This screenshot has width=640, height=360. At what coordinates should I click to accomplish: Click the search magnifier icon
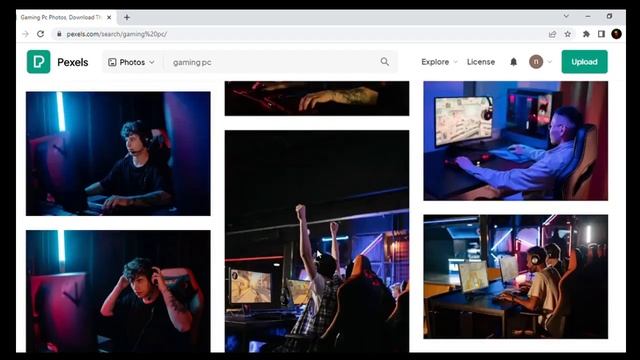(x=384, y=62)
